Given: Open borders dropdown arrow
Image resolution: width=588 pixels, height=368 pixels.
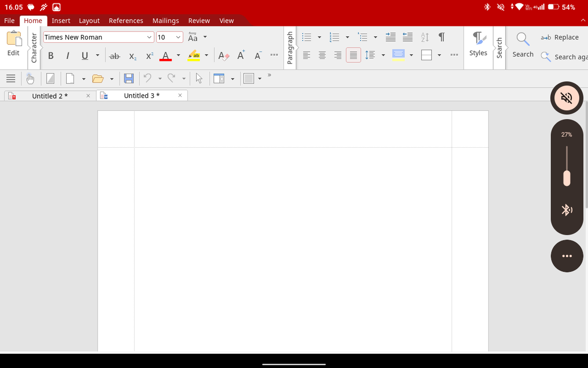Looking at the screenshot, I should (439, 55).
